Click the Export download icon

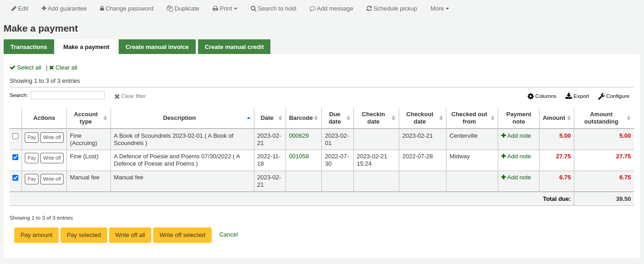[x=568, y=96]
